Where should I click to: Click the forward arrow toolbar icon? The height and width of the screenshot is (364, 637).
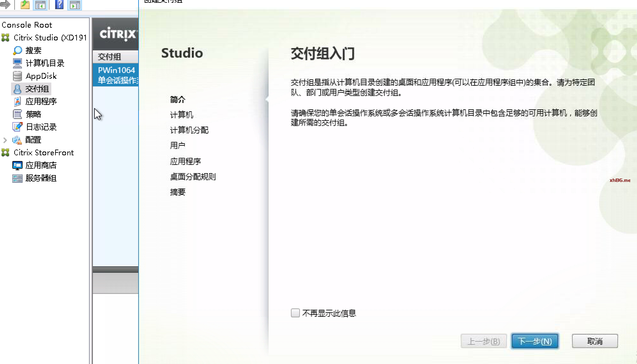pyautogui.click(x=6, y=4)
